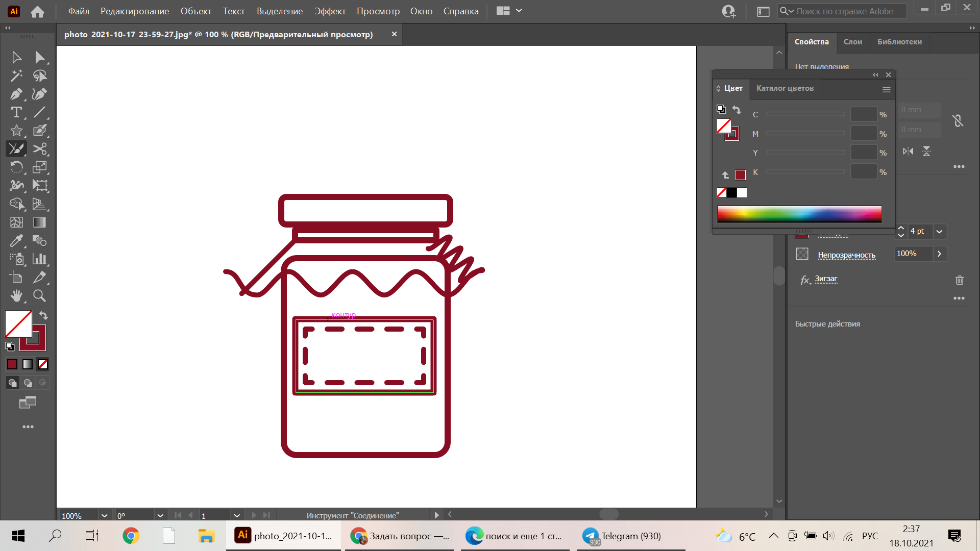The height and width of the screenshot is (551, 980).
Task: Switch to the Каталог цветов tab
Action: click(785, 88)
